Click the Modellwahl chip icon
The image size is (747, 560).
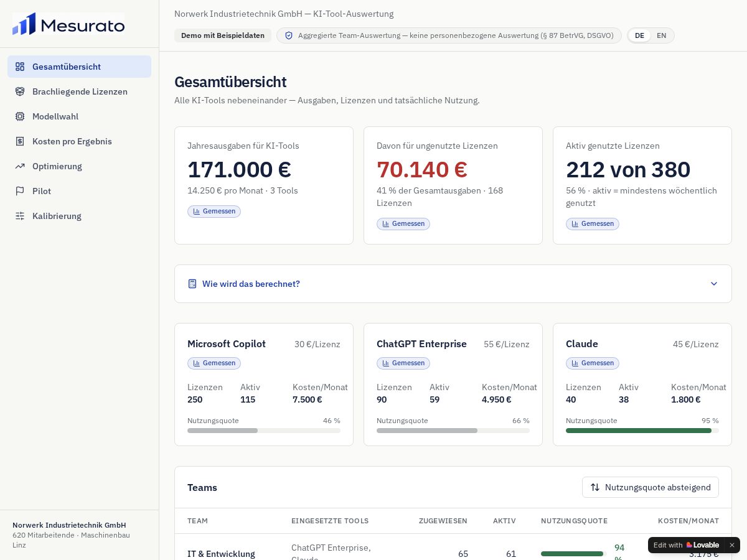pos(20,116)
